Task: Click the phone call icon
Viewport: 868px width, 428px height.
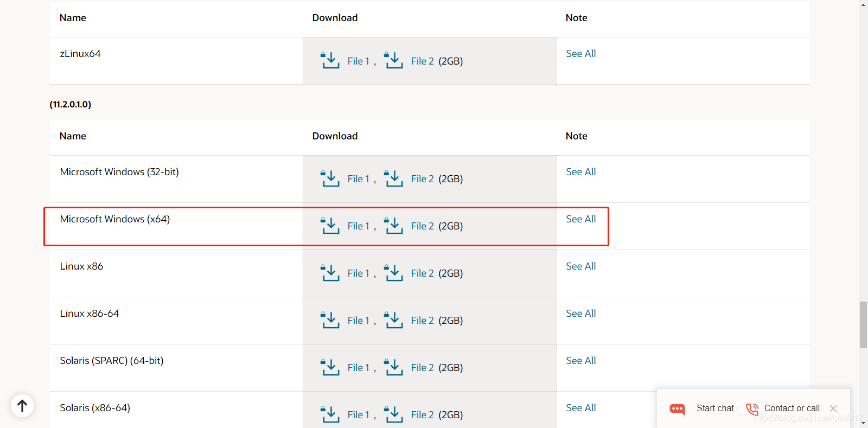Action: pyautogui.click(x=752, y=409)
